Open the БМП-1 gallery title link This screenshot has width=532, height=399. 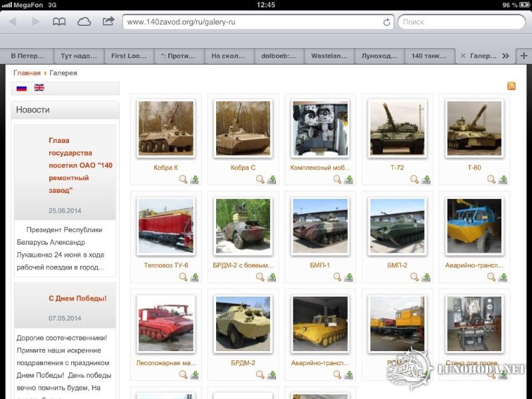point(320,265)
